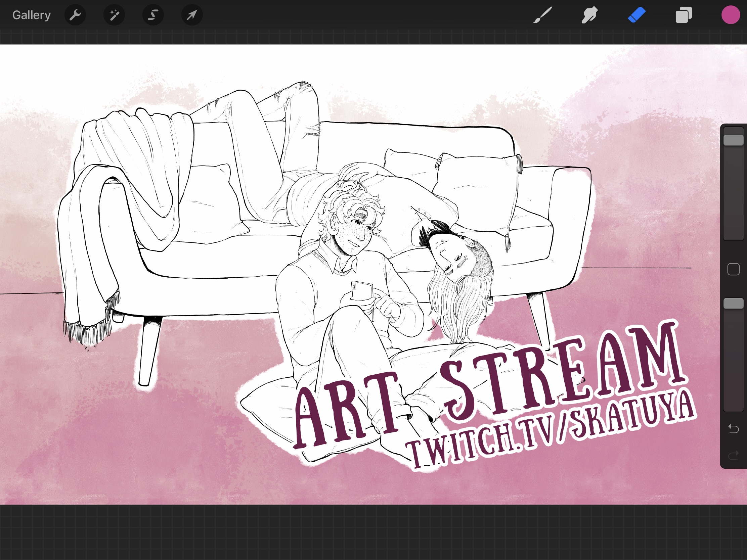Activate the Transform arrow tool
This screenshot has height=560, width=747.
pyautogui.click(x=192, y=15)
